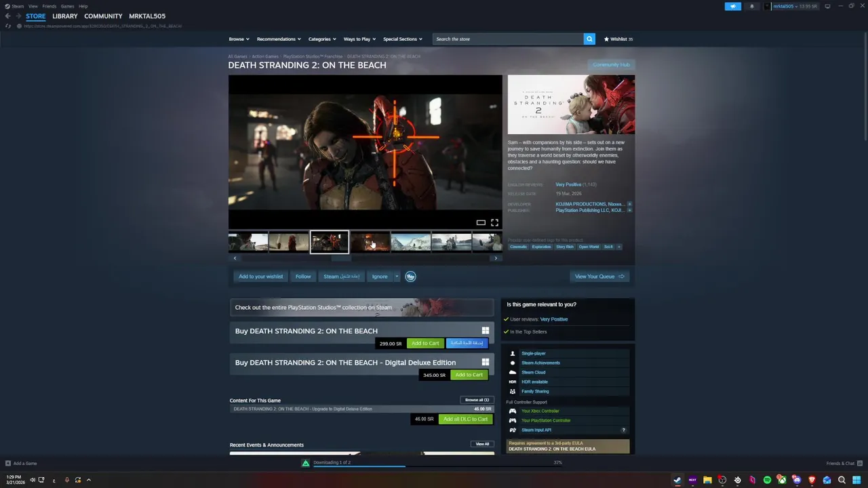Expand the developer list plus button
Viewport: 868px width, 488px height.
coord(629,204)
